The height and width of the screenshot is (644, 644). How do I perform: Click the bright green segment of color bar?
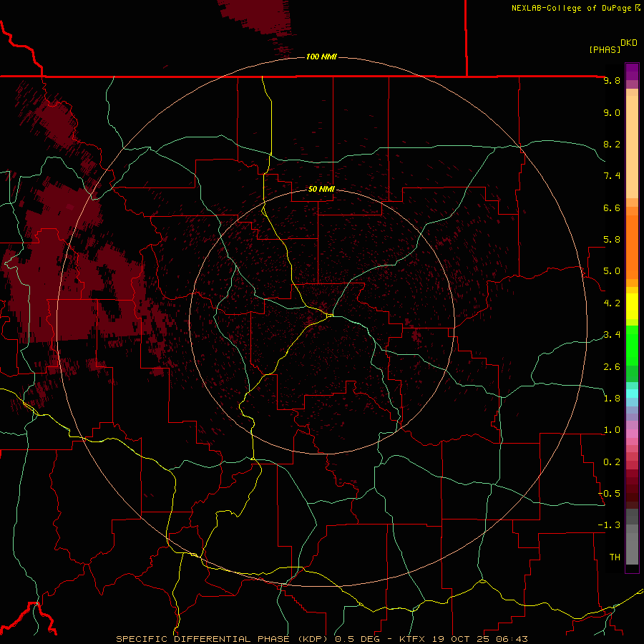[x=632, y=346]
